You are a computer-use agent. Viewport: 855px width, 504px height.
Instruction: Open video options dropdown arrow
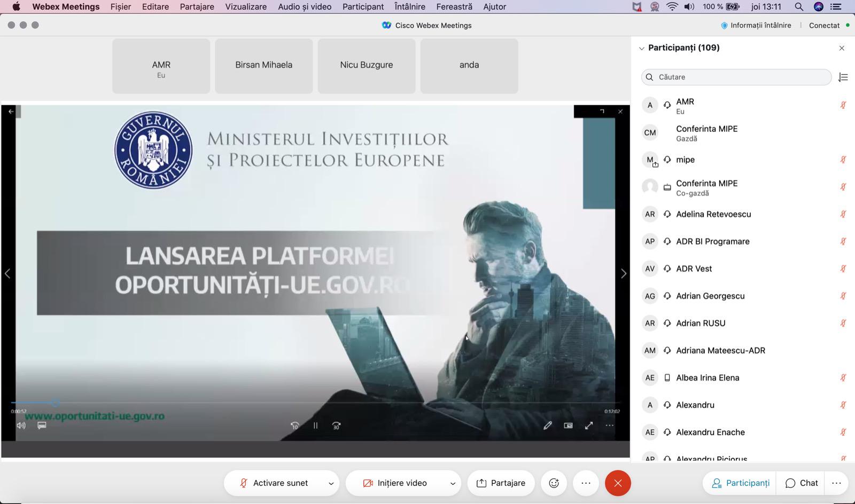click(x=453, y=484)
